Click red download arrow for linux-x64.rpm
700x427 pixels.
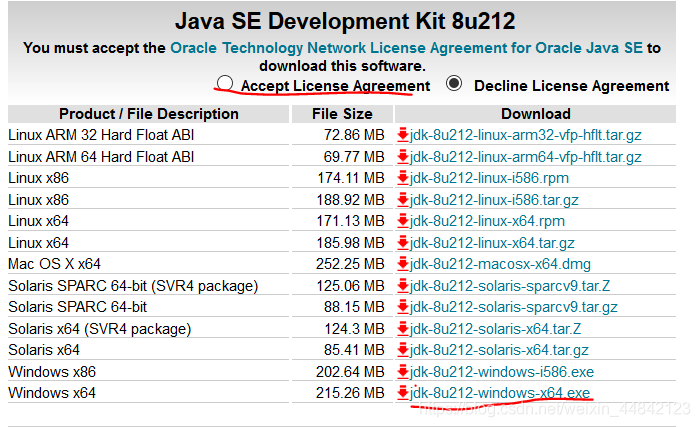pyautogui.click(x=403, y=221)
